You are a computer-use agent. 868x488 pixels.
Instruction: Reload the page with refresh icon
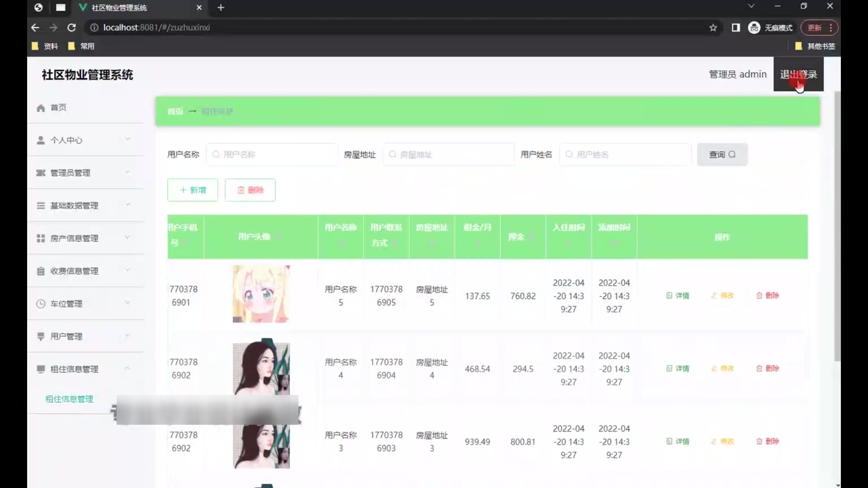[x=71, y=28]
